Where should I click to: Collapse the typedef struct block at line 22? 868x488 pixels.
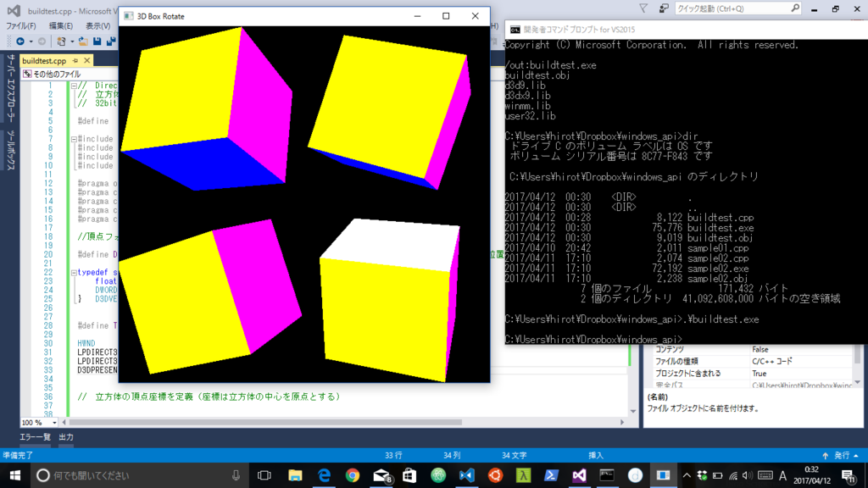pos(74,273)
